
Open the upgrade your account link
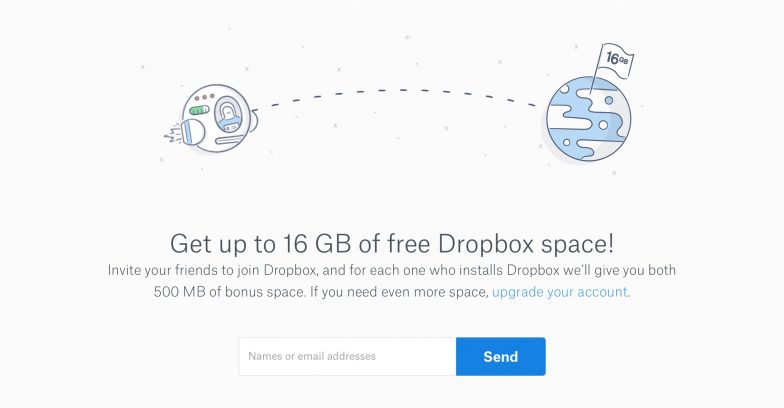pos(560,292)
